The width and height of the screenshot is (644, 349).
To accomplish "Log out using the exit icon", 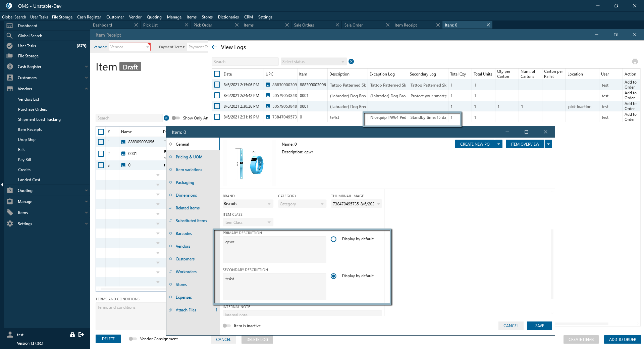I will click(81, 335).
